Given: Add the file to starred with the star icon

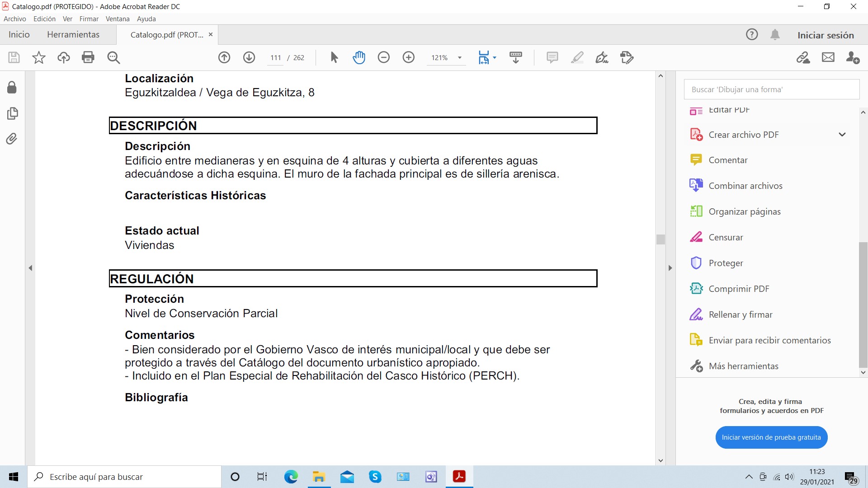Looking at the screenshot, I should [x=39, y=57].
